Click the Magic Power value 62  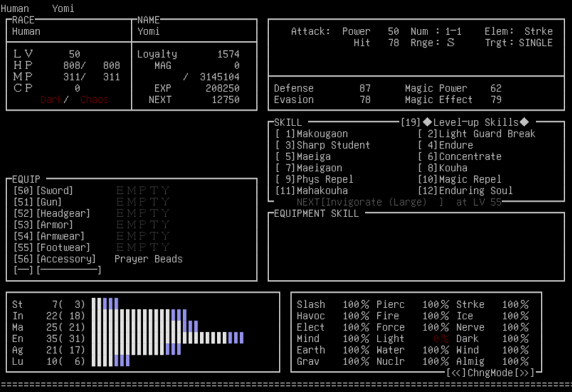(496, 89)
